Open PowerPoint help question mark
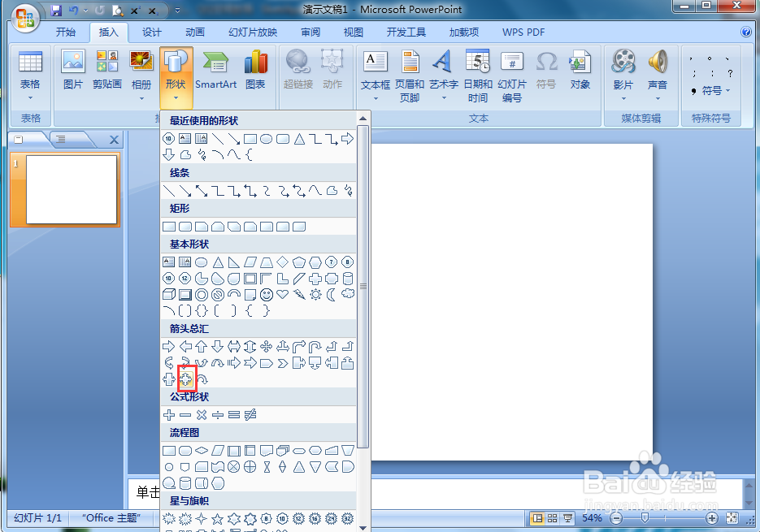Screen dimensions: 760x532 (x=746, y=32)
